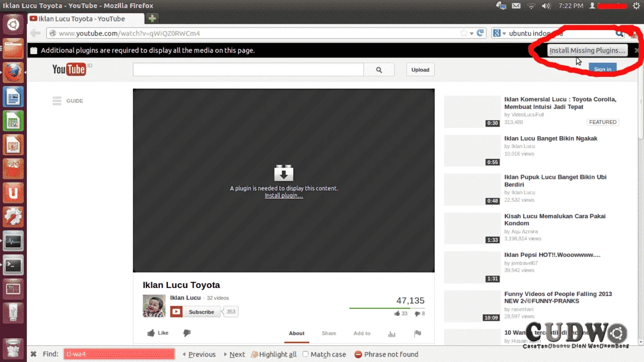
Task: Open Kisah Lucu Memalukan Cara Pakai Kondom video
Action: click(x=555, y=220)
